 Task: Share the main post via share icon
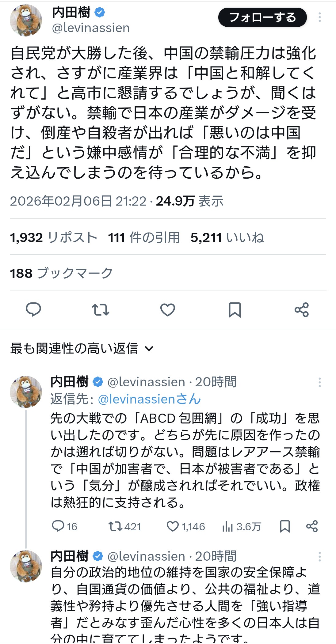[x=302, y=309]
